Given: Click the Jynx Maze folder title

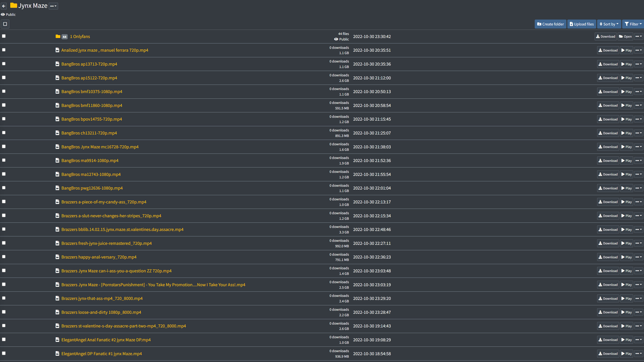Looking at the screenshot, I should [33, 6].
